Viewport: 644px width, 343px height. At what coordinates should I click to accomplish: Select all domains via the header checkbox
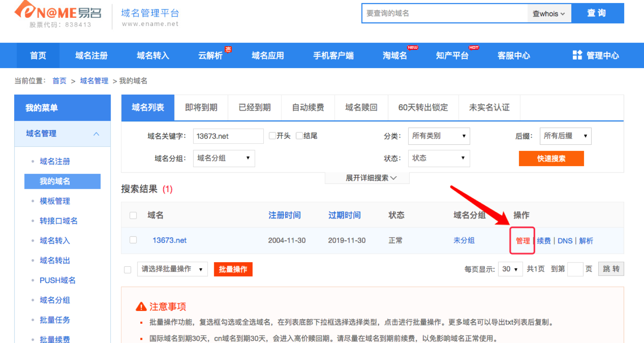(x=133, y=215)
